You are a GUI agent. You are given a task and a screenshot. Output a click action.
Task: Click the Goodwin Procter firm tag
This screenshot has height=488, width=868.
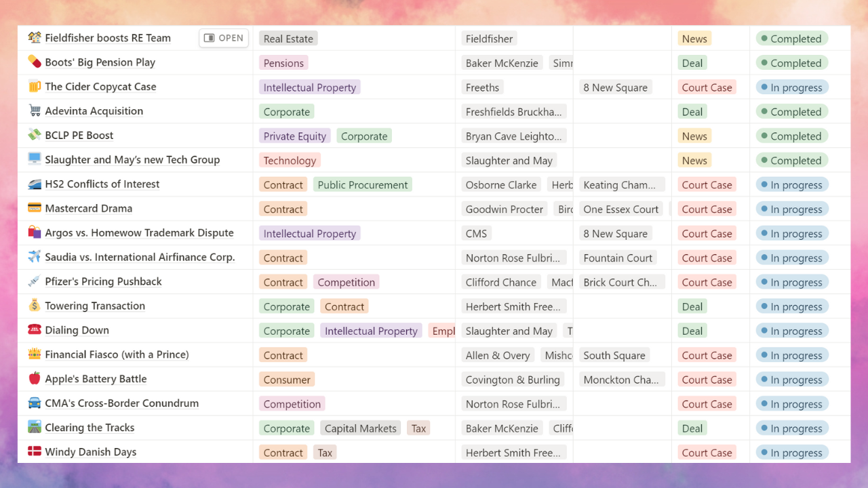[x=505, y=209]
